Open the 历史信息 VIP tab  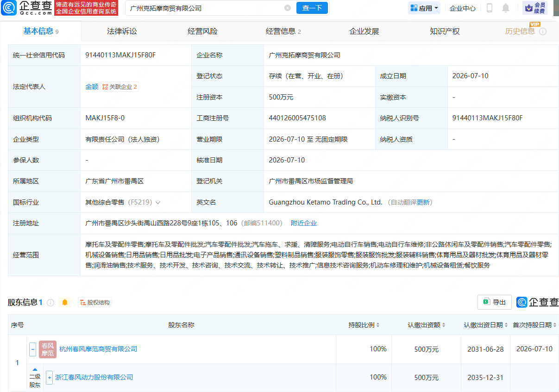pyautogui.click(x=520, y=31)
